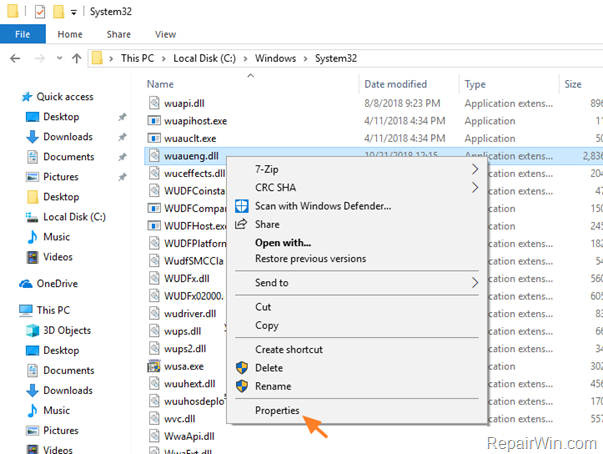This screenshot has width=603, height=454.
Task: Open the File ribbon tab
Action: point(23,34)
